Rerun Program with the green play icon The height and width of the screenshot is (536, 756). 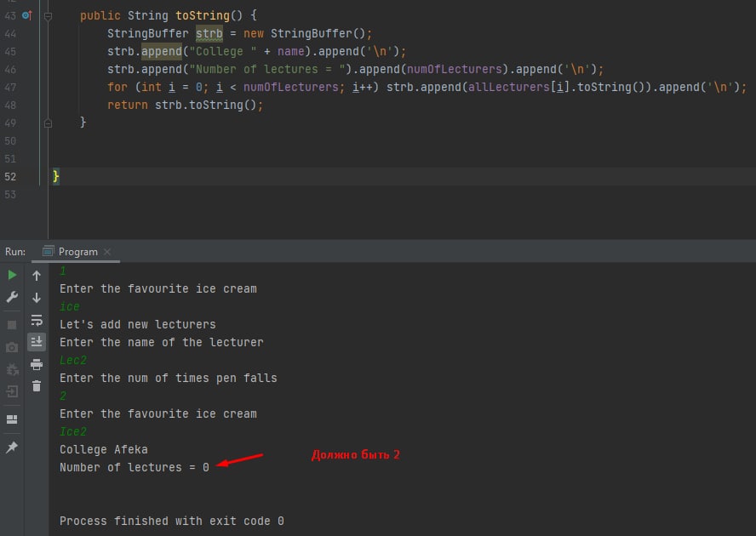click(x=12, y=275)
